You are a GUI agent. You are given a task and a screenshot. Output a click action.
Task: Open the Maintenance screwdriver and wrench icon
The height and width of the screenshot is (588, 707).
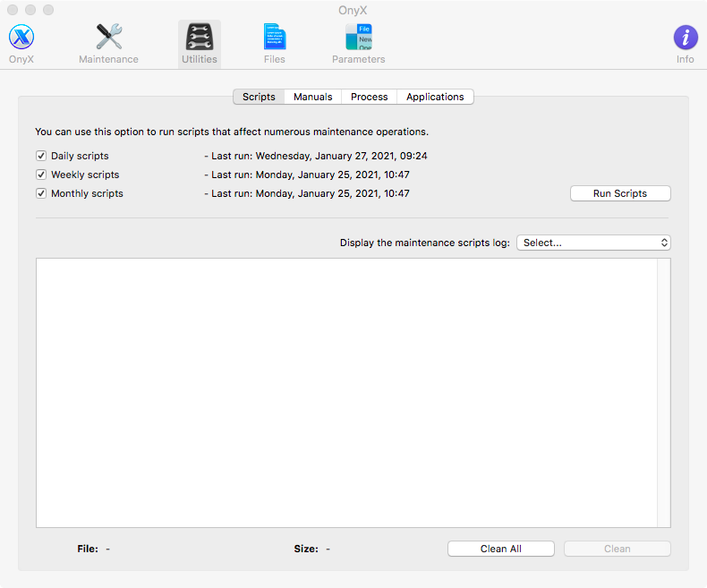click(108, 37)
